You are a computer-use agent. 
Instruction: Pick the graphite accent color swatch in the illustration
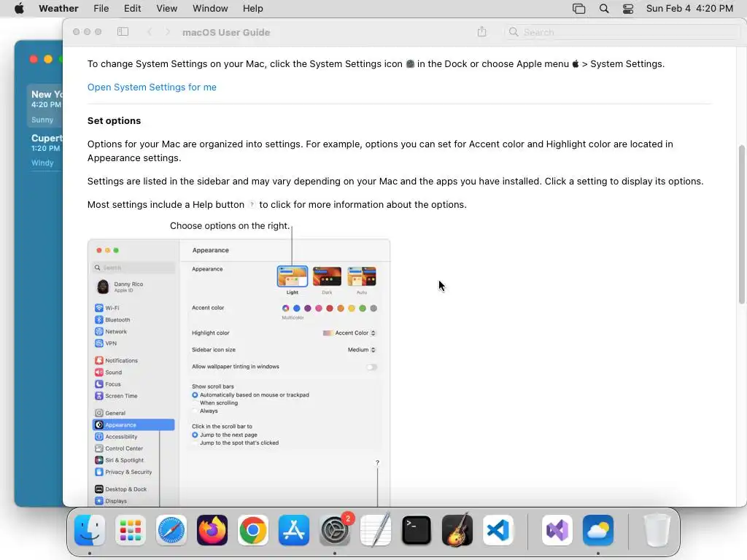point(373,308)
